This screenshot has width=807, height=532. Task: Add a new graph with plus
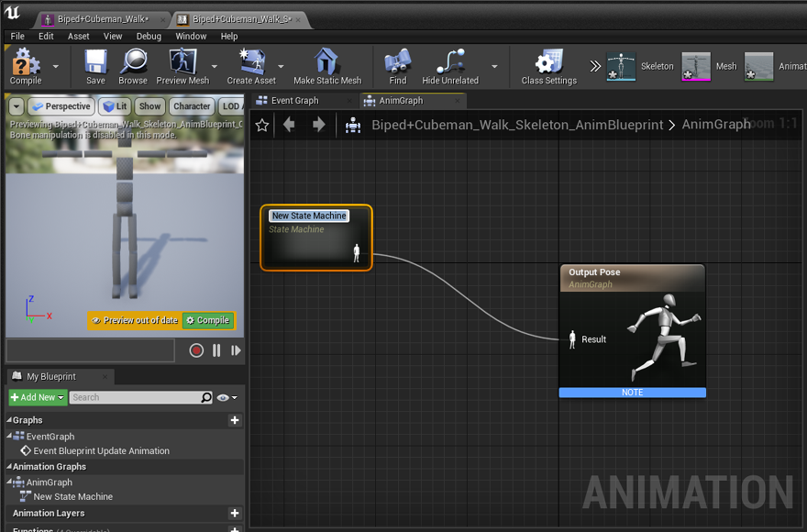point(235,420)
